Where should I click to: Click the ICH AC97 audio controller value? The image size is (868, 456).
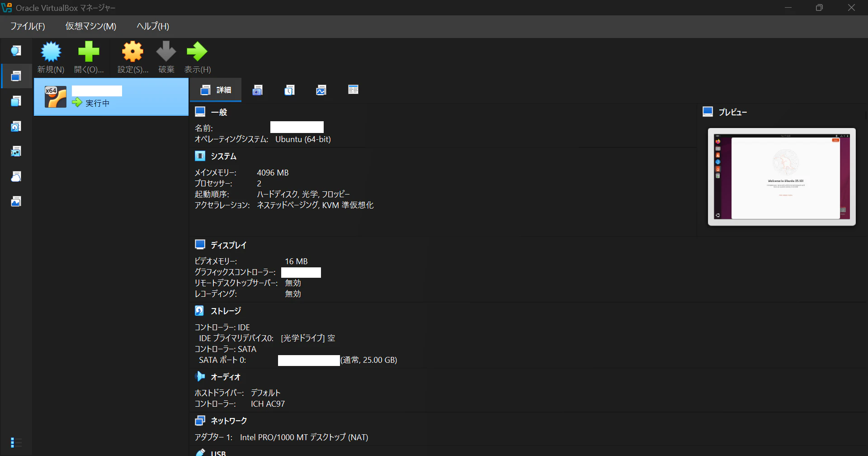tap(268, 404)
